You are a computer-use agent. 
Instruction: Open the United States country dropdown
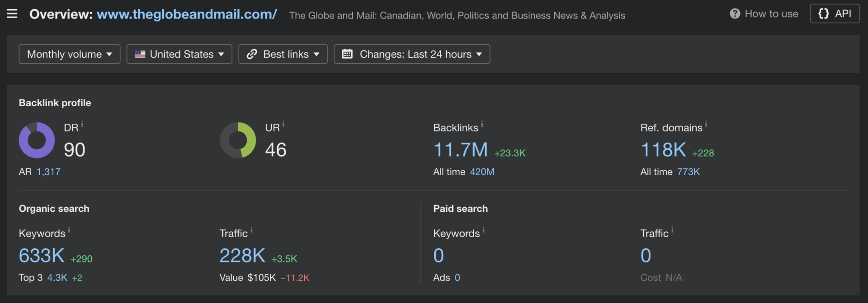(x=179, y=54)
